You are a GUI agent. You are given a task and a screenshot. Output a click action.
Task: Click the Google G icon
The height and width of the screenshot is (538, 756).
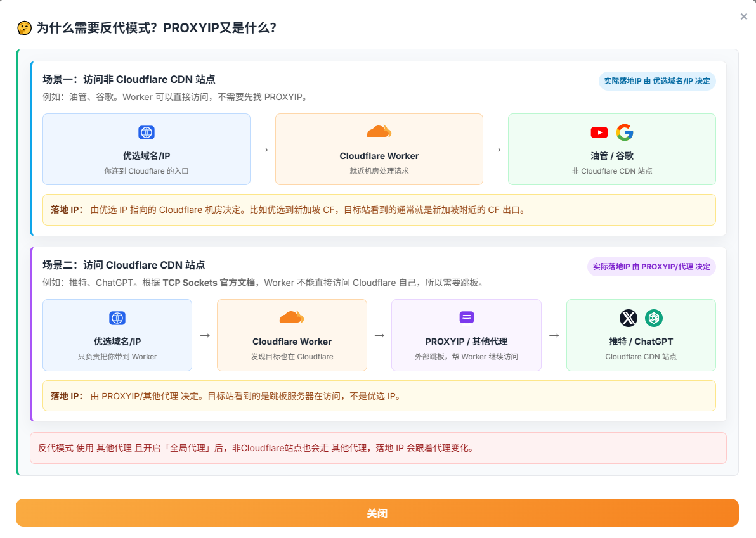click(x=625, y=132)
